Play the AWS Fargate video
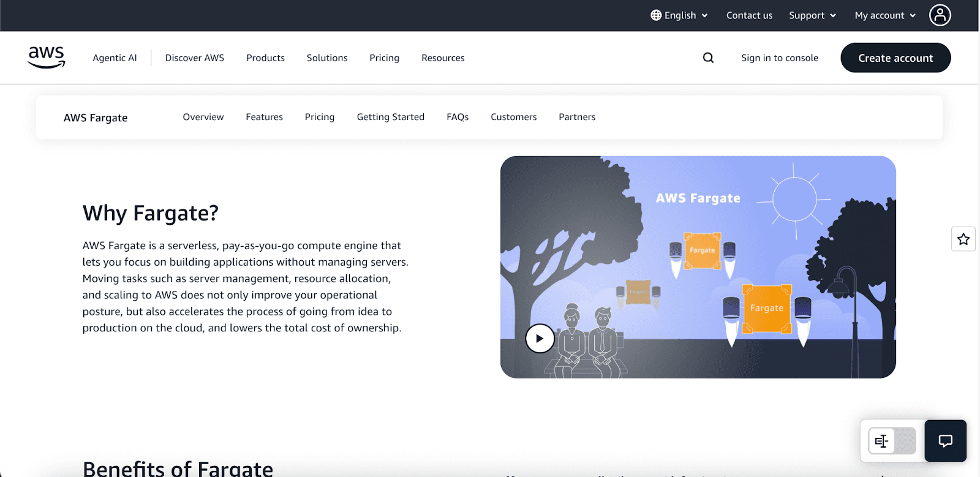Viewport: 980px width, 477px height. pyautogui.click(x=540, y=338)
